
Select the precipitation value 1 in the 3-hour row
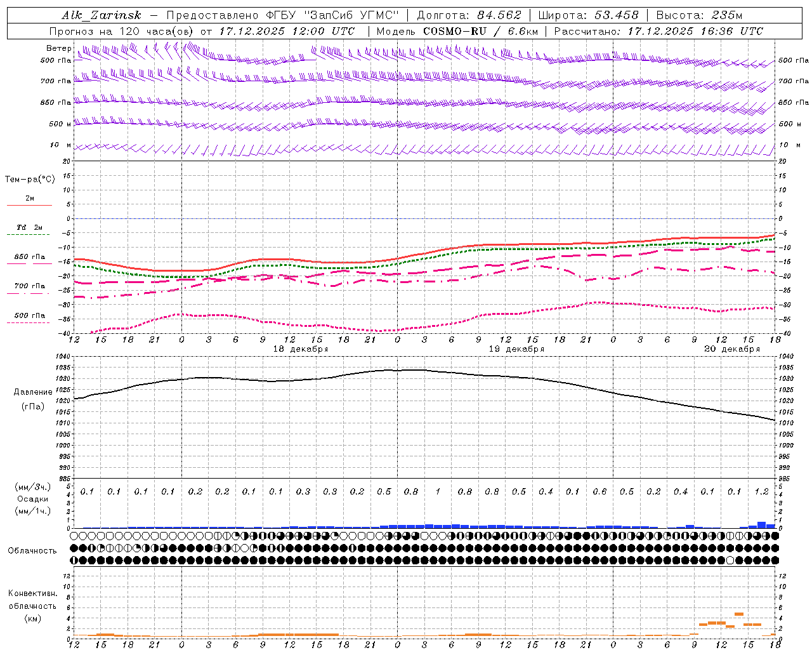point(438,492)
